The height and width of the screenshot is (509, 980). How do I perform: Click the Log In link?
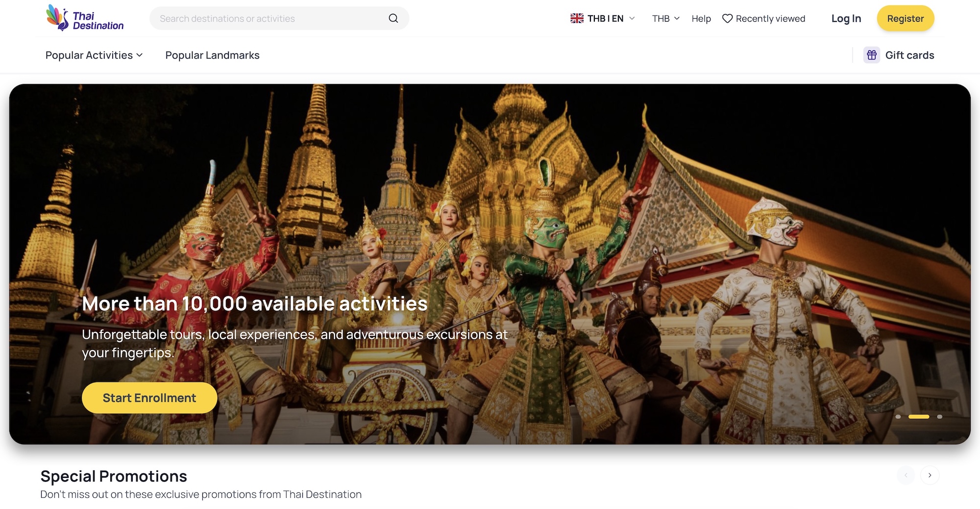[x=846, y=19]
